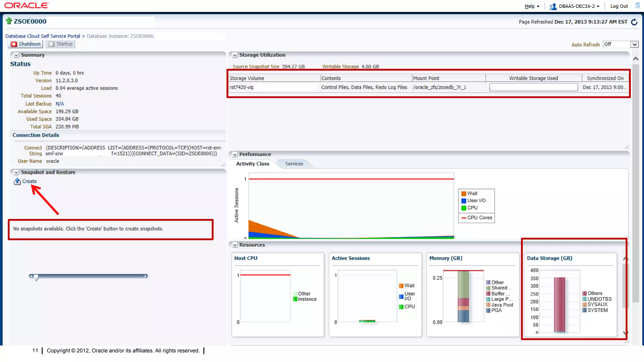Open the Auto Refresh dropdown

[x=635, y=44]
